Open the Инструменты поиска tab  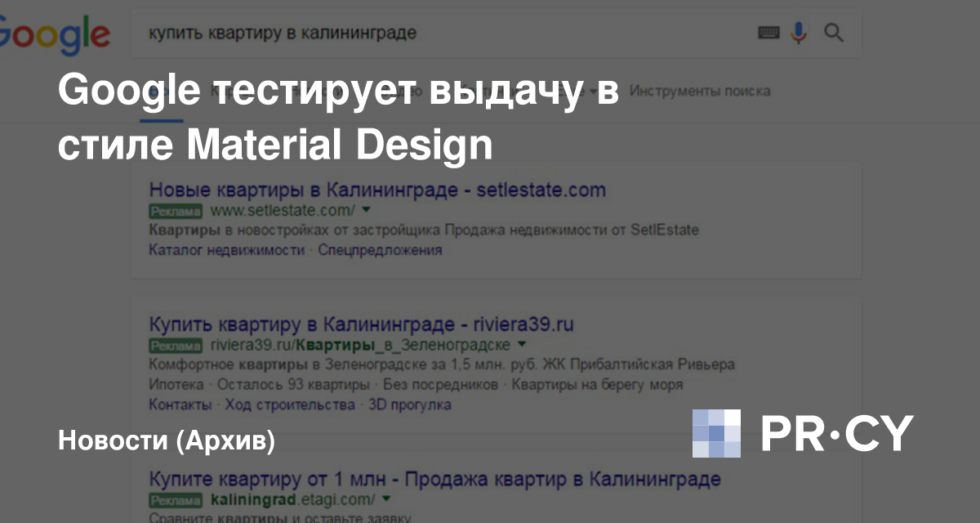(x=700, y=91)
